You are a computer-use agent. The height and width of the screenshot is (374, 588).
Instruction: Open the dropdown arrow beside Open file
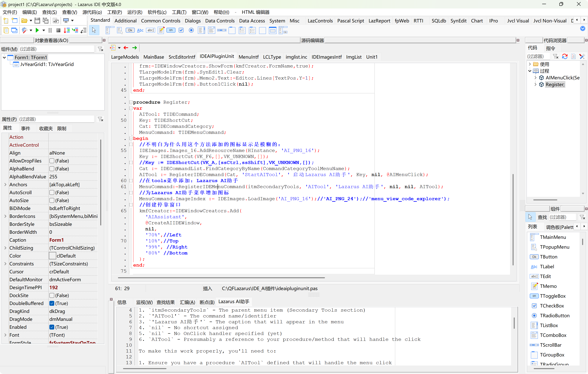(31, 21)
